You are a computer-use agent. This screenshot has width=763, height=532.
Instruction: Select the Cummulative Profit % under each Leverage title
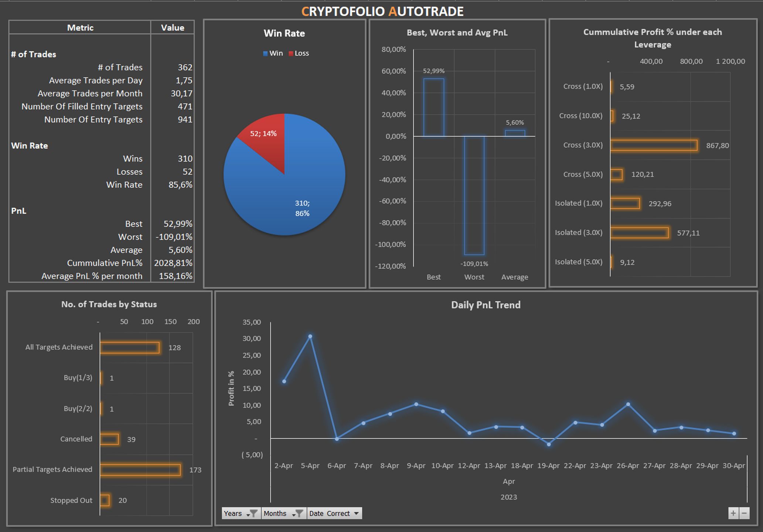[653, 38]
